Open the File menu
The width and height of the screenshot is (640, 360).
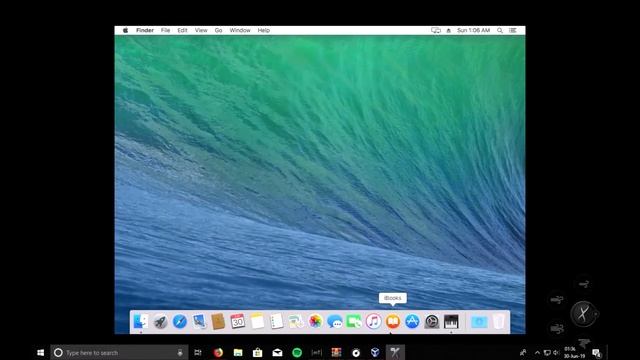165,30
